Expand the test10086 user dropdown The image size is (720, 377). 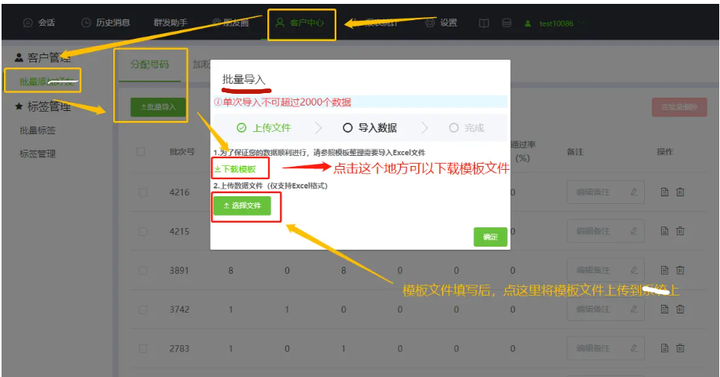click(x=555, y=23)
